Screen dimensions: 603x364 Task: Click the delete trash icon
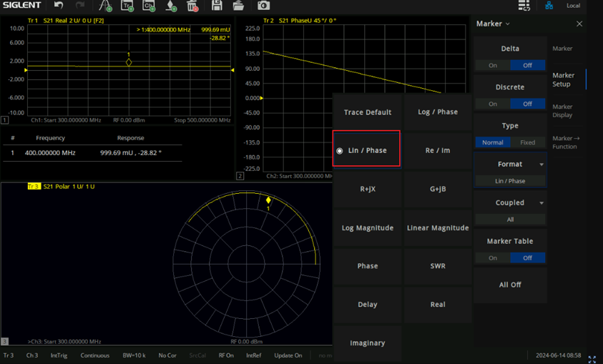(192, 6)
